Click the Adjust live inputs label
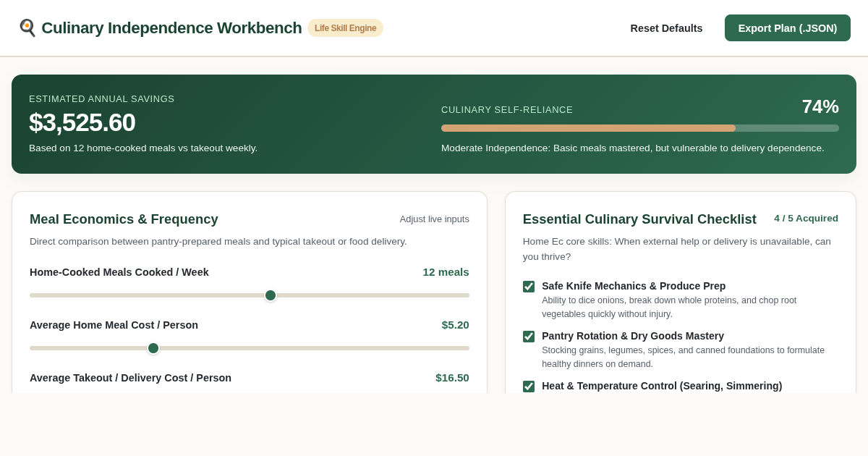Image resolution: width=868 pixels, height=456 pixels. tap(435, 219)
